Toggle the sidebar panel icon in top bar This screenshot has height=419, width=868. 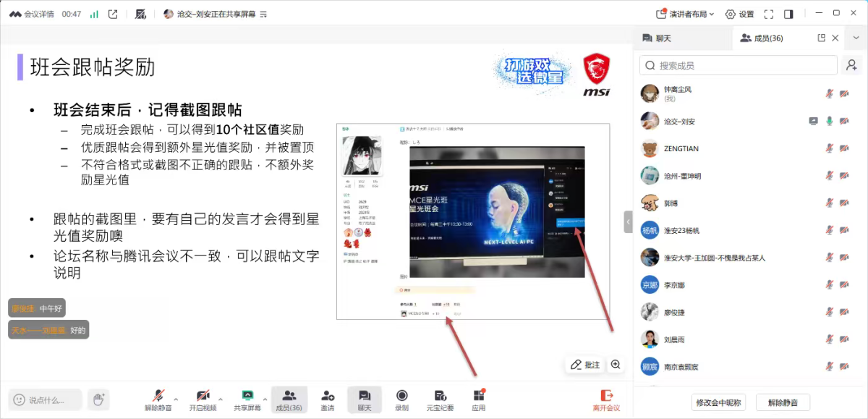click(788, 14)
